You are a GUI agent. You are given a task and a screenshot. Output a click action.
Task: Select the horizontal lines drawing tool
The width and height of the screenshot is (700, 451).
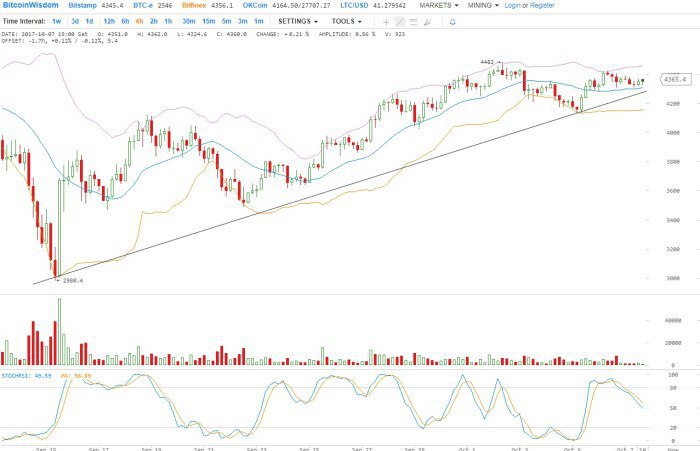tap(413, 22)
